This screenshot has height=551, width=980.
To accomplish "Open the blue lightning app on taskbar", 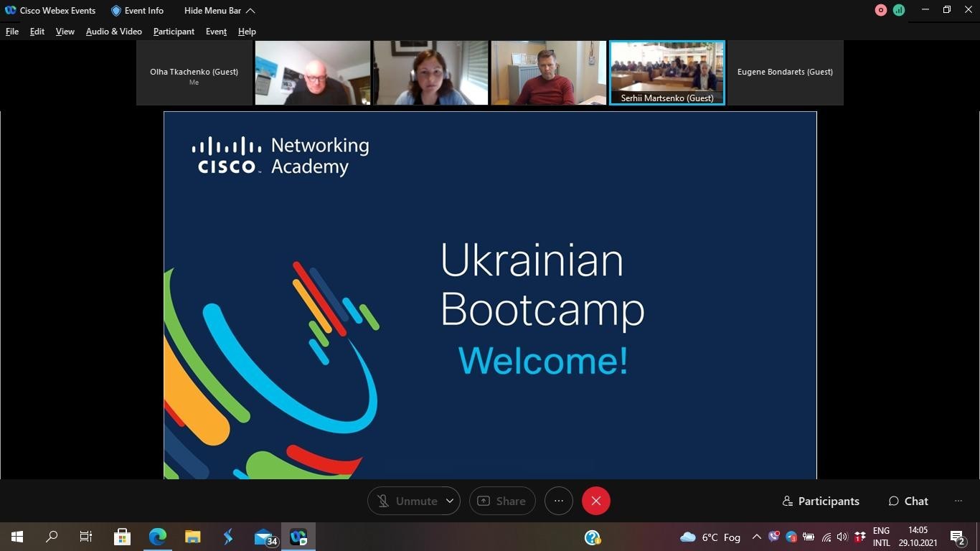I will click(x=228, y=537).
